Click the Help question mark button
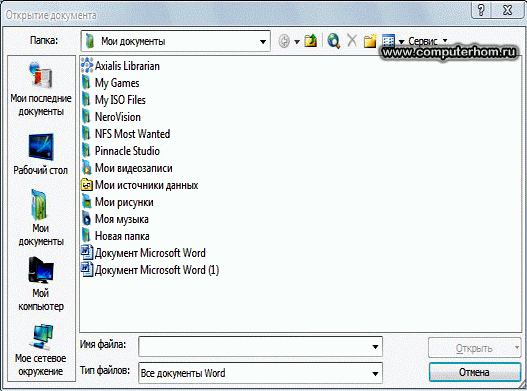The height and width of the screenshot is (391, 527). tap(481, 10)
